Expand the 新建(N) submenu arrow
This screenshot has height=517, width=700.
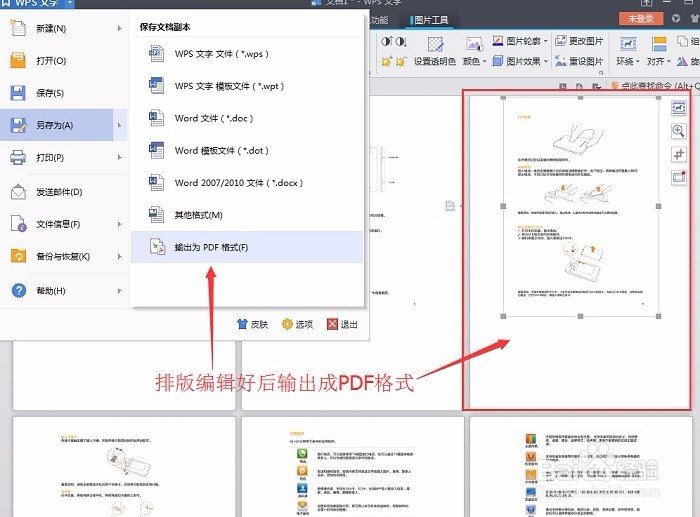coord(119,29)
